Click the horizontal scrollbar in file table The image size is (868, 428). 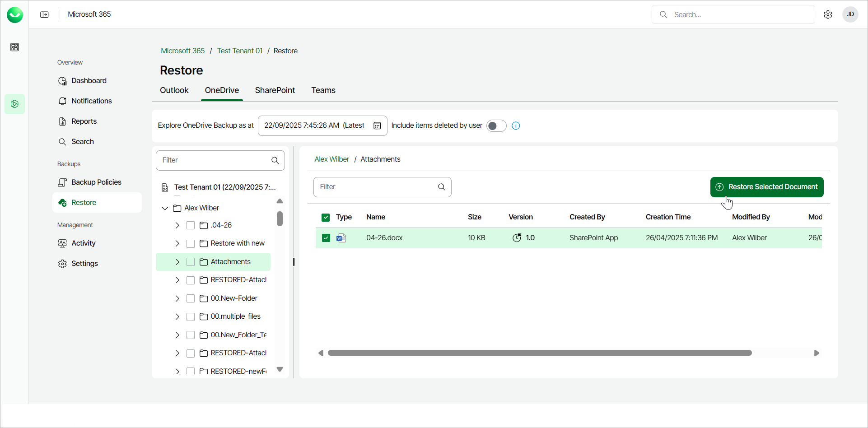pyautogui.click(x=539, y=353)
